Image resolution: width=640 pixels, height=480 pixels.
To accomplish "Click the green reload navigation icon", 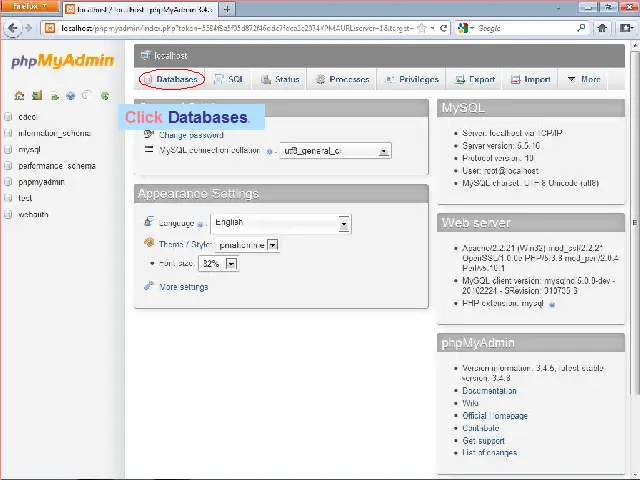I will coord(104,96).
